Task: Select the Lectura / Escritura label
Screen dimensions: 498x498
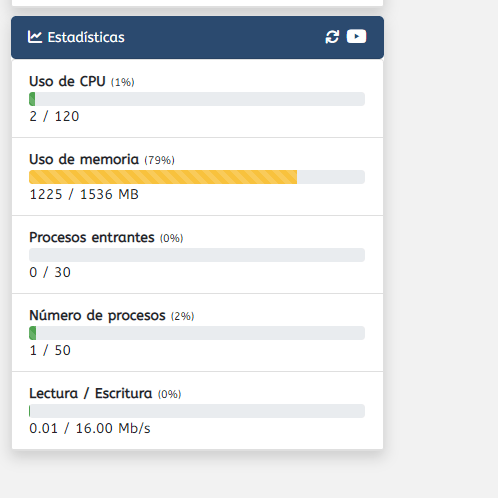Action: 91,393
